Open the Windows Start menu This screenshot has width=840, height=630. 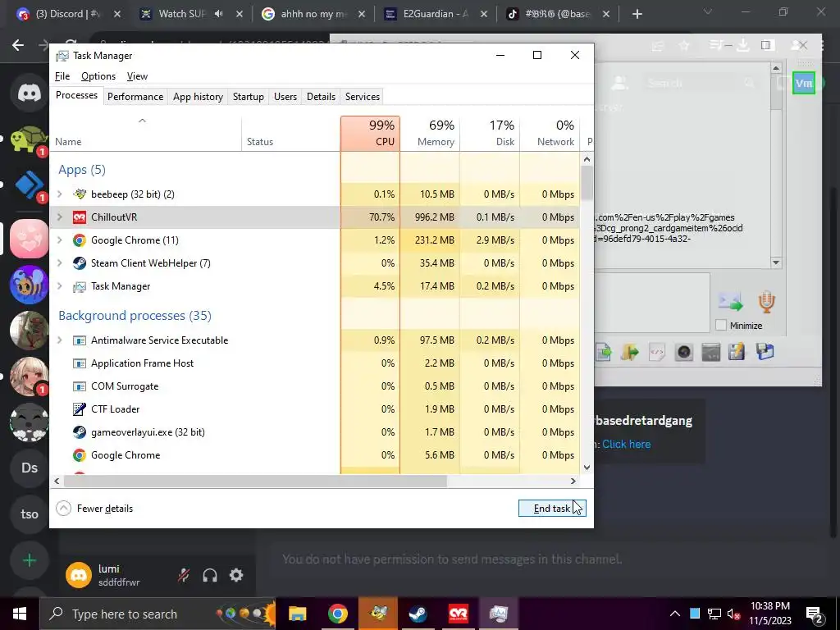pyautogui.click(x=20, y=614)
